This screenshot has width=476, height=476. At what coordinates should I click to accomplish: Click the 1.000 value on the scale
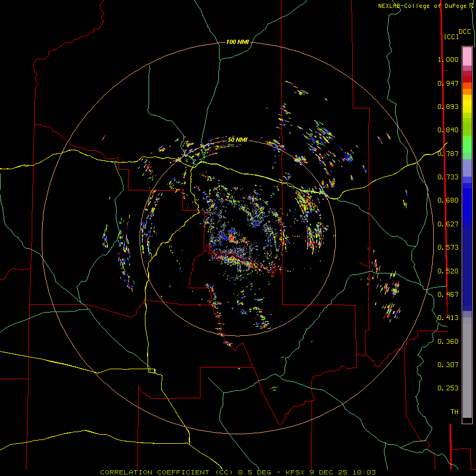(448, 59)
